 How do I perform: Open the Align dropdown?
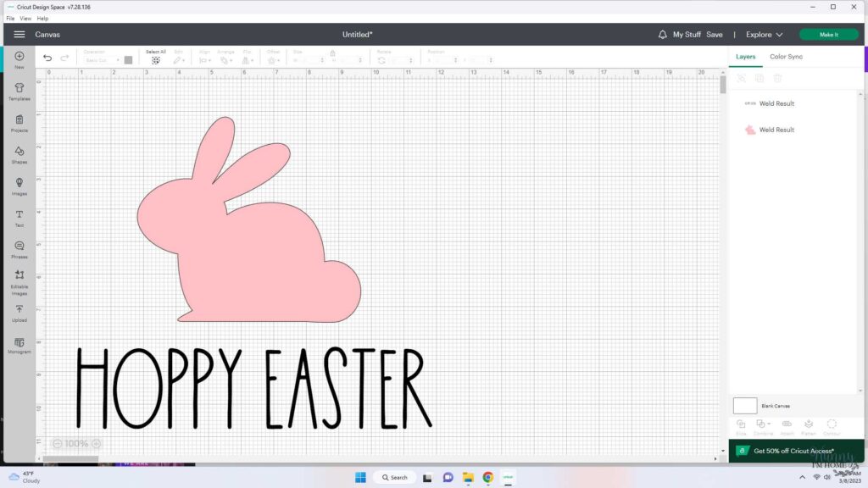(204, 58)
